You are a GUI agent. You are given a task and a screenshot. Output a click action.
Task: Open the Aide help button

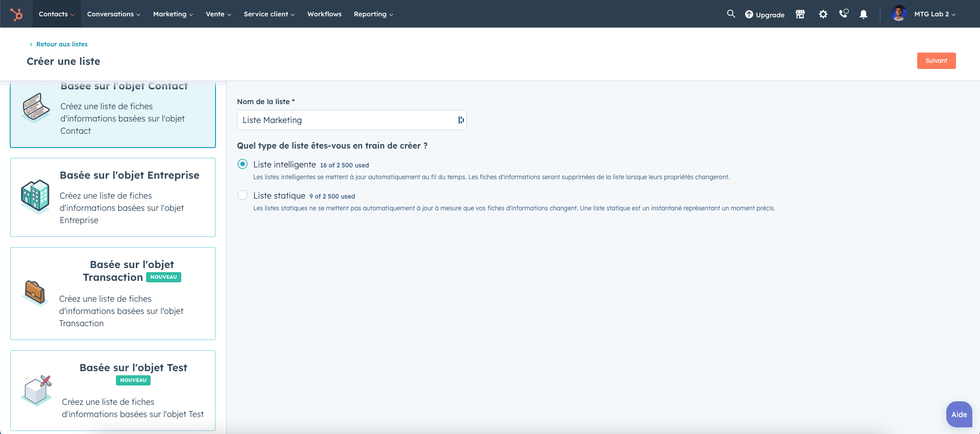959,415
